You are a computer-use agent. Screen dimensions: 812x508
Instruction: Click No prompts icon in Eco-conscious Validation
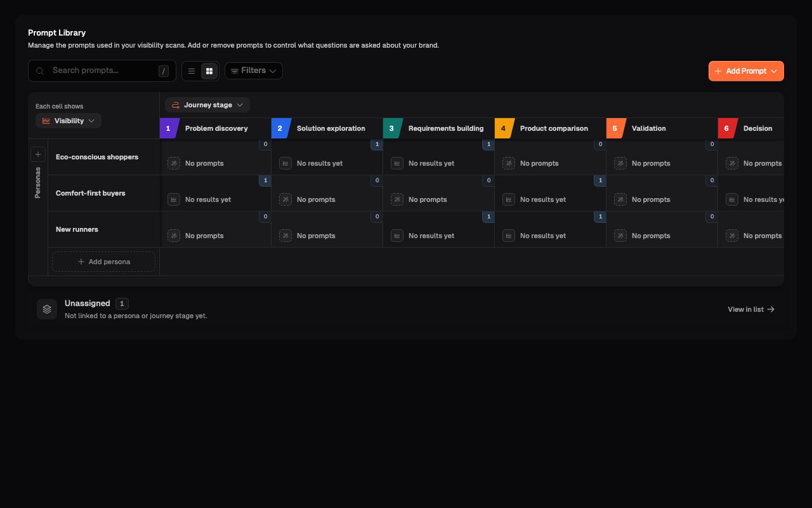[x=620, y=163]
